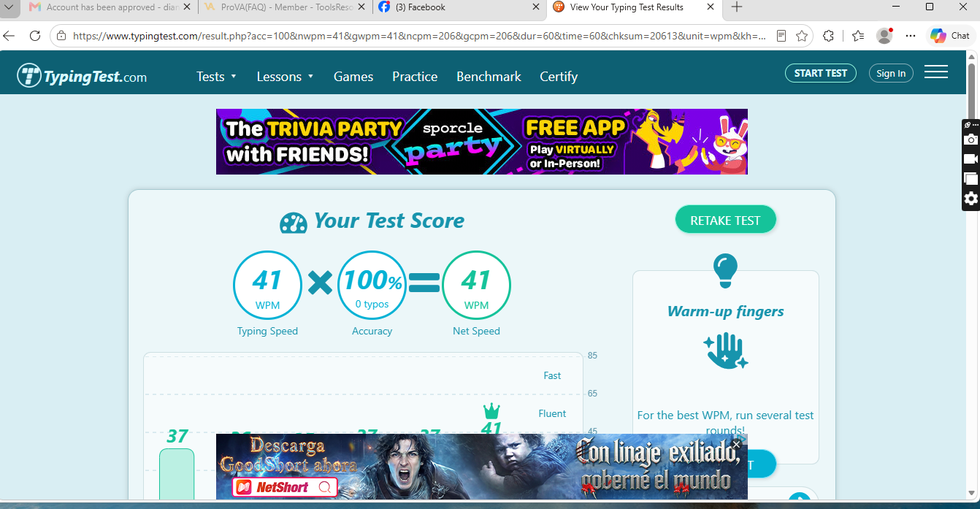Click the START TEST button
The height and width of the screenshot is (509, 980).
coord(820,73)
